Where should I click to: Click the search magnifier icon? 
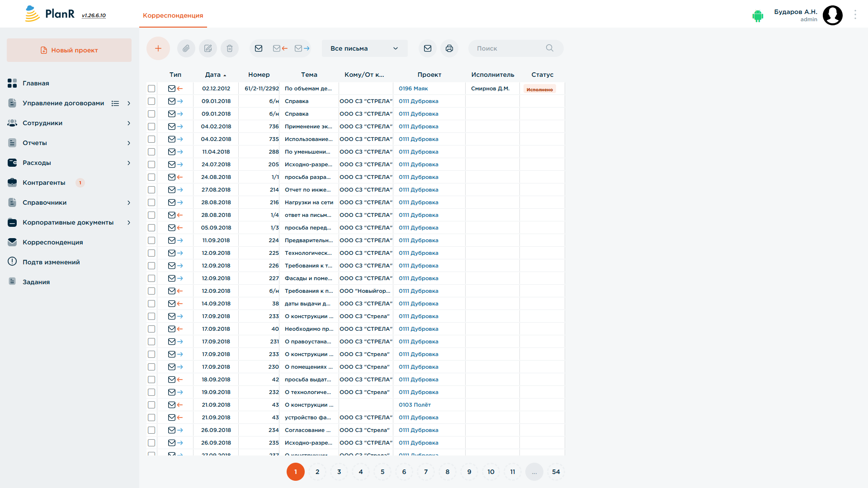click(x=550, y=48)
